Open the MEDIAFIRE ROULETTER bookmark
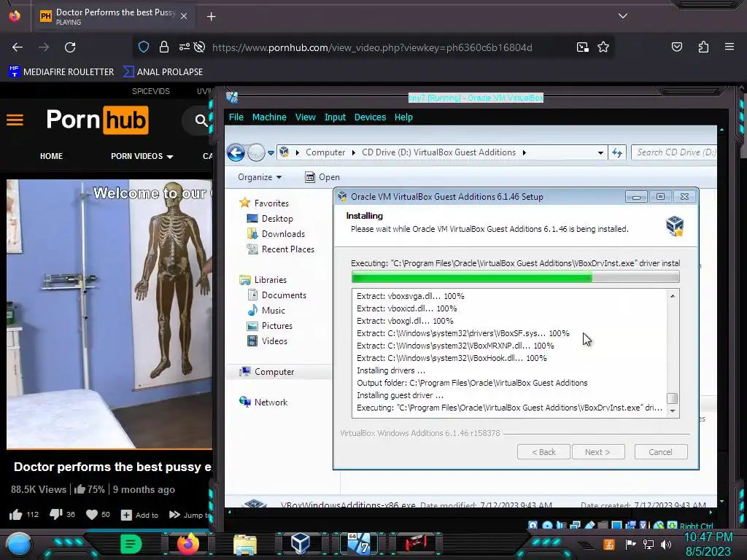The height and width of the screenshot is (560, 747). pyautogui.click(x=62, y=72)
